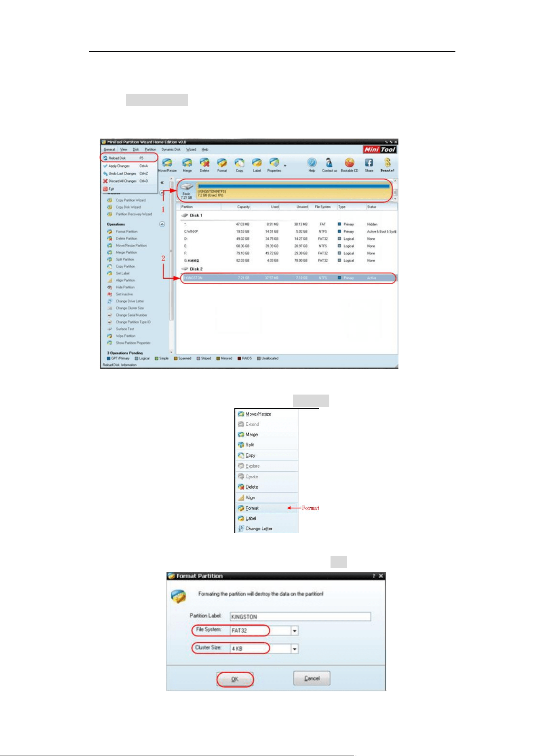Confirm with OK in the Format Partition dialog

click(x=235, y=679)
